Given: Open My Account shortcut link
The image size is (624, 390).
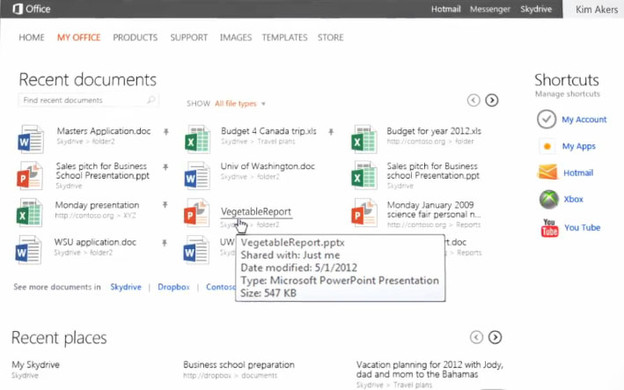Looking at the screenshot, I should 584,119.
